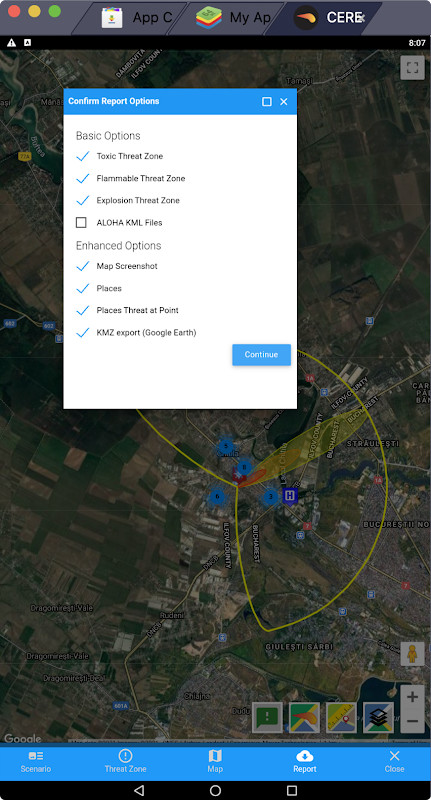
Task: Maximize the Confirm Report Options dialog
Action: point(266,102)
